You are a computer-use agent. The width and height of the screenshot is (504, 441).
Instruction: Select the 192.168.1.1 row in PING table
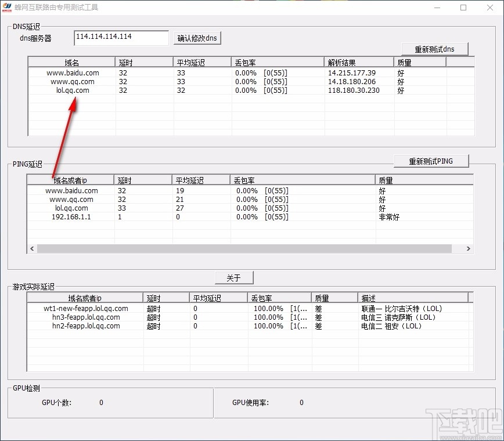pyautogui.click(x=71, y=216)
